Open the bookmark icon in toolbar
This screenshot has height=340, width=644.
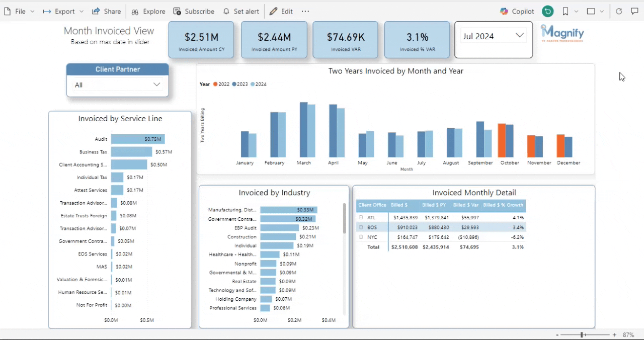pos(566,11)
